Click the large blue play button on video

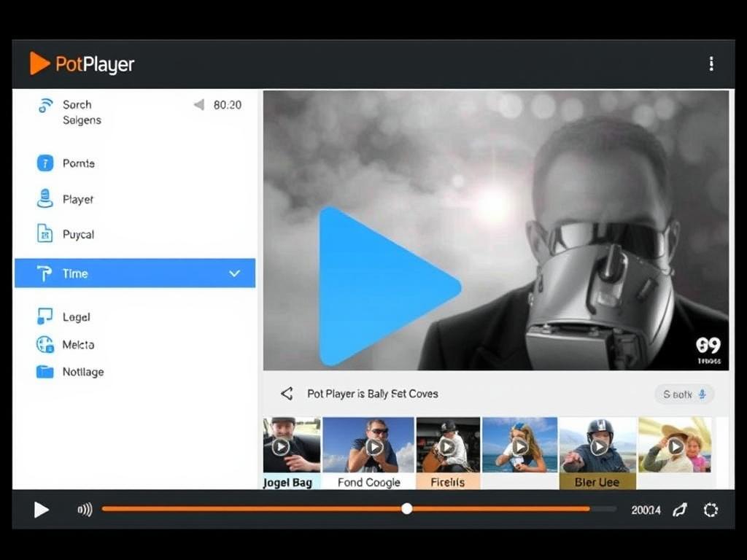389,287
